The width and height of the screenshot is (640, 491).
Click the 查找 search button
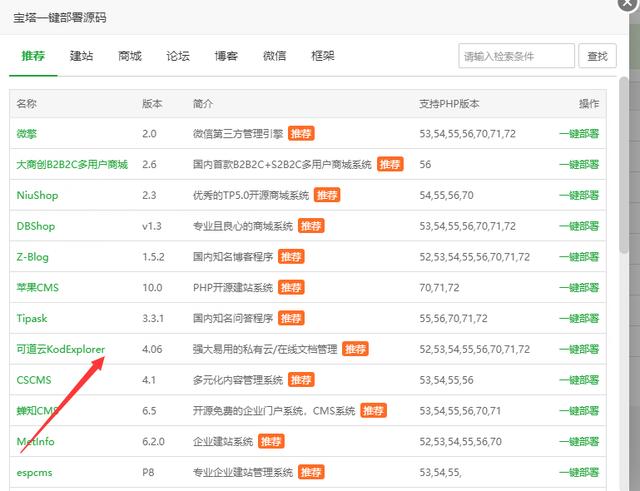597,56
